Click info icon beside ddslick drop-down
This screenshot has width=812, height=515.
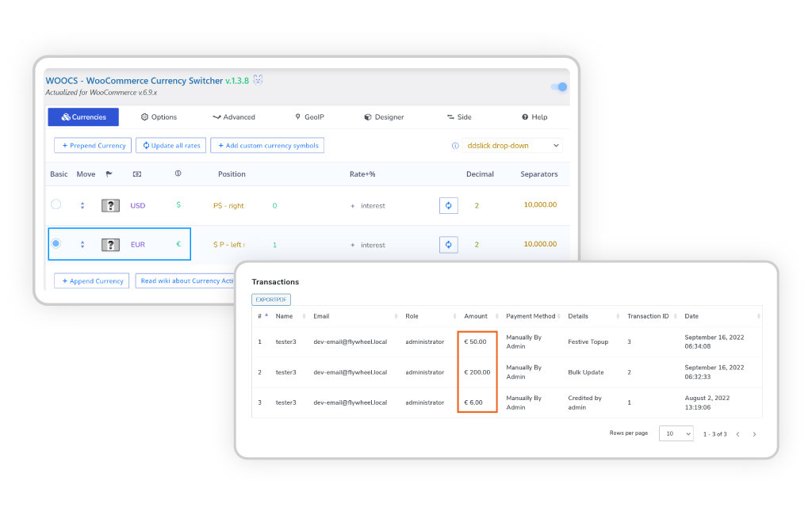pos(455,146)
